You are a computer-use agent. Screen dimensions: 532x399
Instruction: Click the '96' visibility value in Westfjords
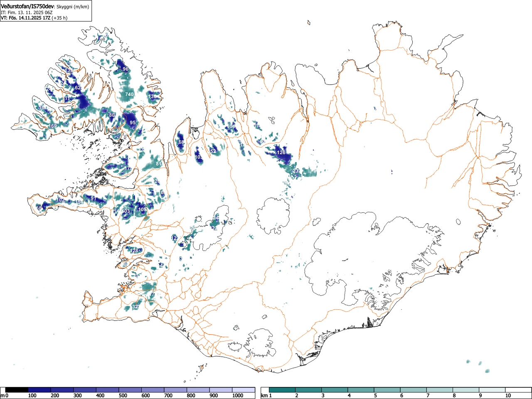click(x=125, y=69)
